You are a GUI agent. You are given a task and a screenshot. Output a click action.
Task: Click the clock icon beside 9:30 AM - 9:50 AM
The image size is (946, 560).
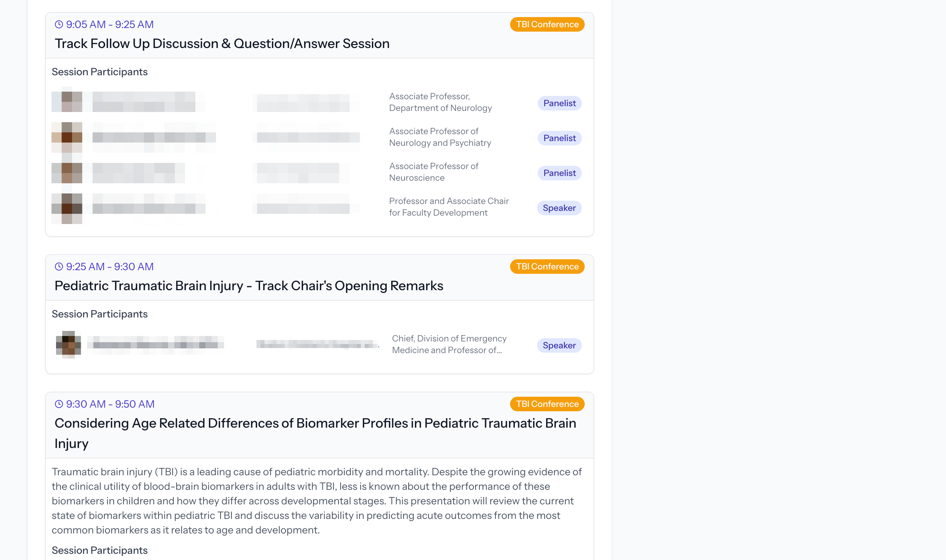pos(59,404)
